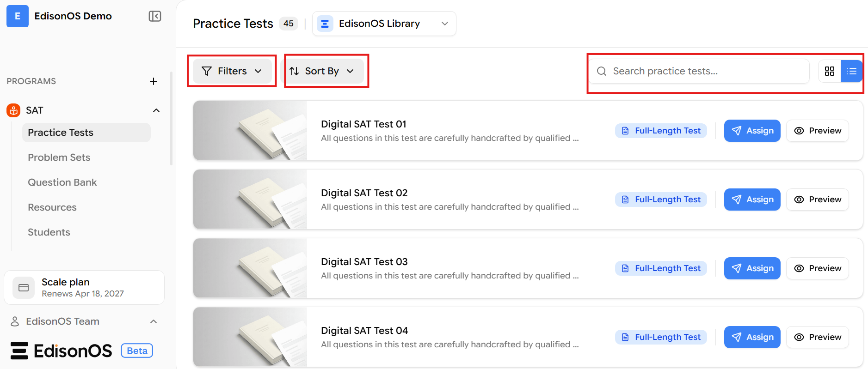Add a new program with the plus icon
The image size is (868, 369).
tap(154, 81)
